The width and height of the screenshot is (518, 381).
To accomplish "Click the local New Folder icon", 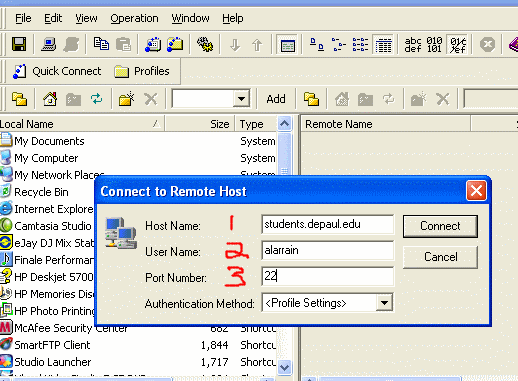I will click(126, 99).
